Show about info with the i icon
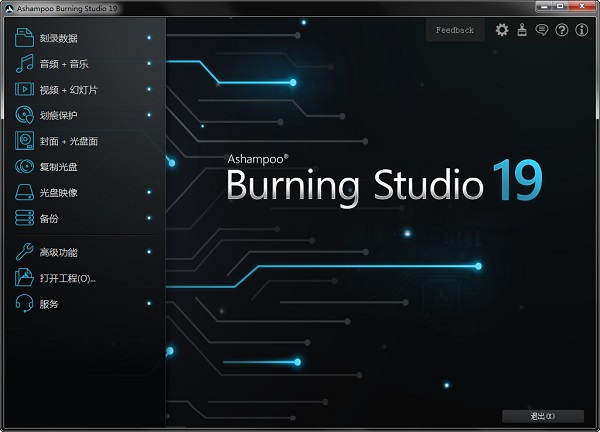The width and height of the screenshot is (600, 432). coord(582,30)
